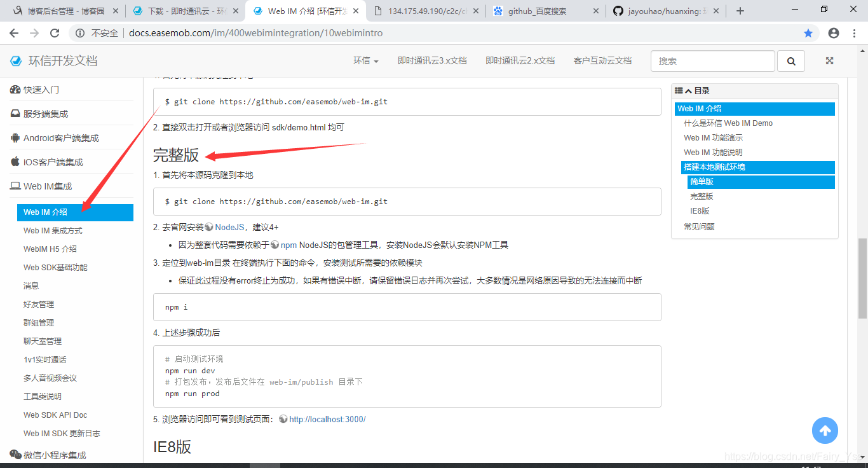Image resolution: width=868 pixels, height=468 pixels.
Task: Click the search magnifier button
Action: pos(791,61)
